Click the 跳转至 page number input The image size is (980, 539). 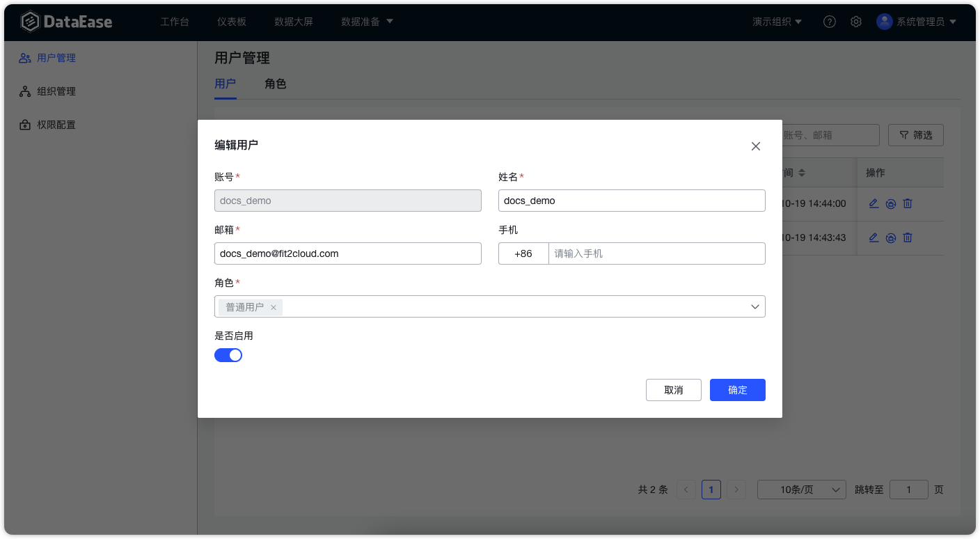[x=909, y=490]
